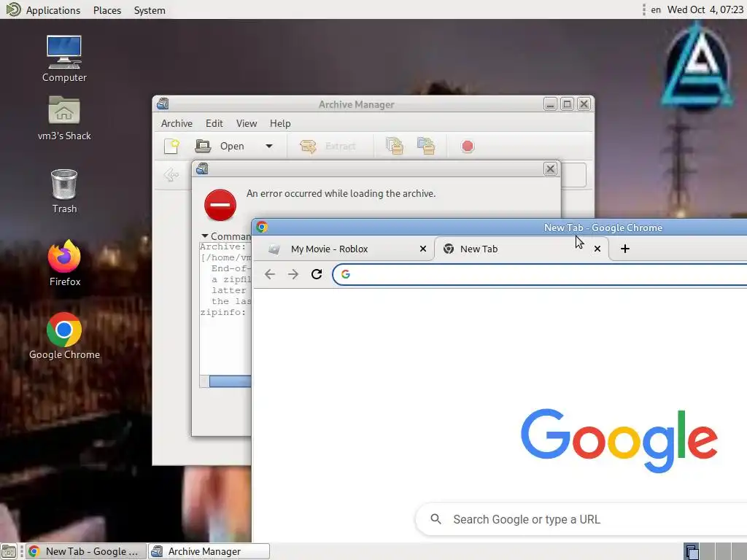Open vm3's Shack home folder icon
Screen dimensions: 747x560
(x=64, y=118)
